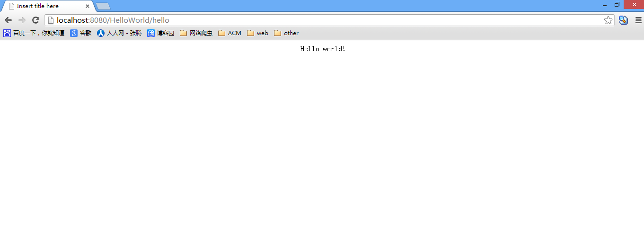Go back to the previous page
The height and width of the screenshot is (246, 644).
point(8,20)
